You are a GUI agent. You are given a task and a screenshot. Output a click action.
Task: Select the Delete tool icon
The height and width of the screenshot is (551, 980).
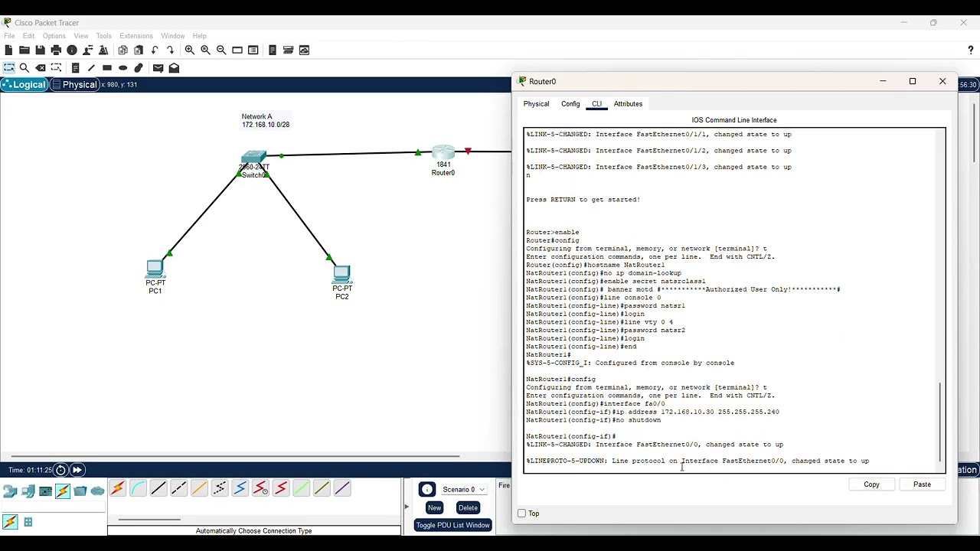41,68
